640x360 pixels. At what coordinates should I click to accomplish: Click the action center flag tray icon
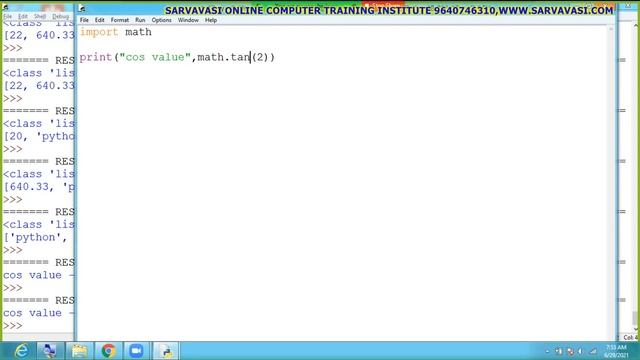[x=559, y=351]
